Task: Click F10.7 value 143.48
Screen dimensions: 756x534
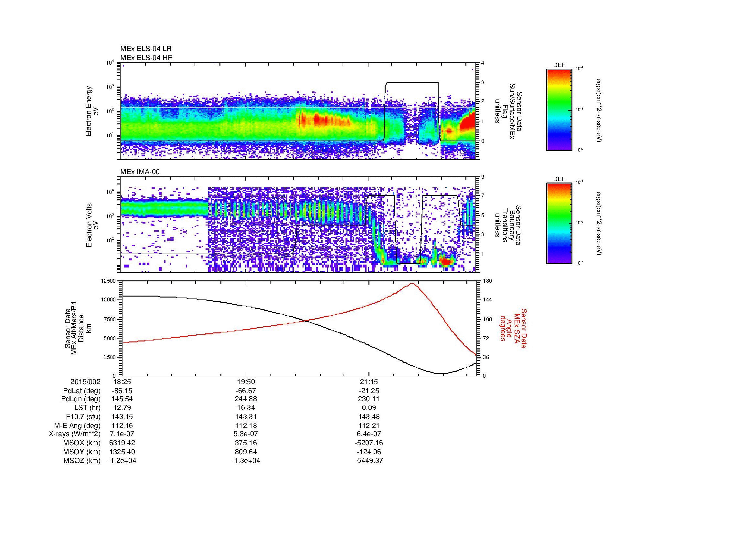Action: click(x=369, y=416)
